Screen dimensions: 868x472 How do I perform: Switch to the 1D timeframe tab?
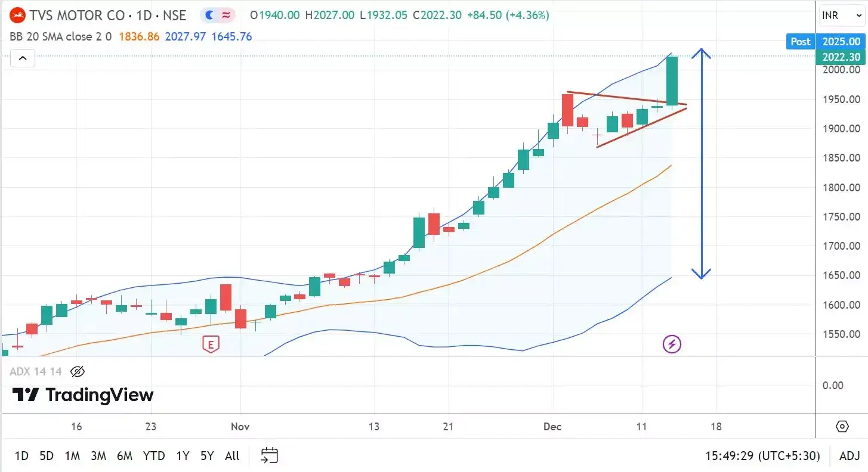(21, 455)
